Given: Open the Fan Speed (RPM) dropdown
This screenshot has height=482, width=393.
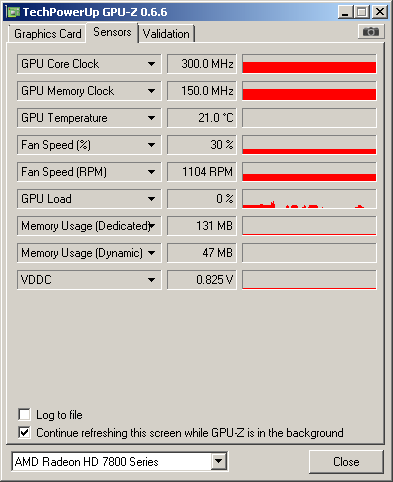Looking at the screenshot, I should pos(152,172).
